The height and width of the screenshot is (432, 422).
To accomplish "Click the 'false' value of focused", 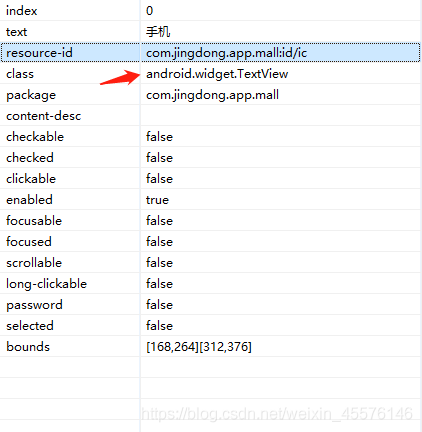I will [x=159, y=242].
